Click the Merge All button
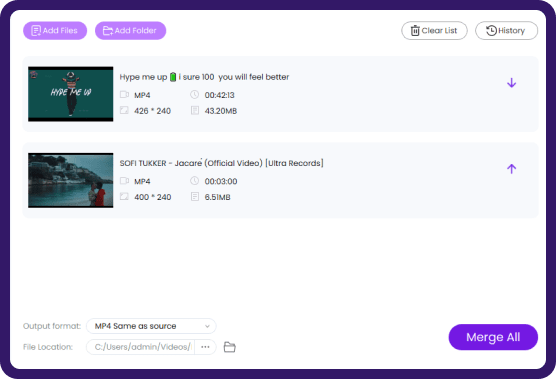 (493, 337)
